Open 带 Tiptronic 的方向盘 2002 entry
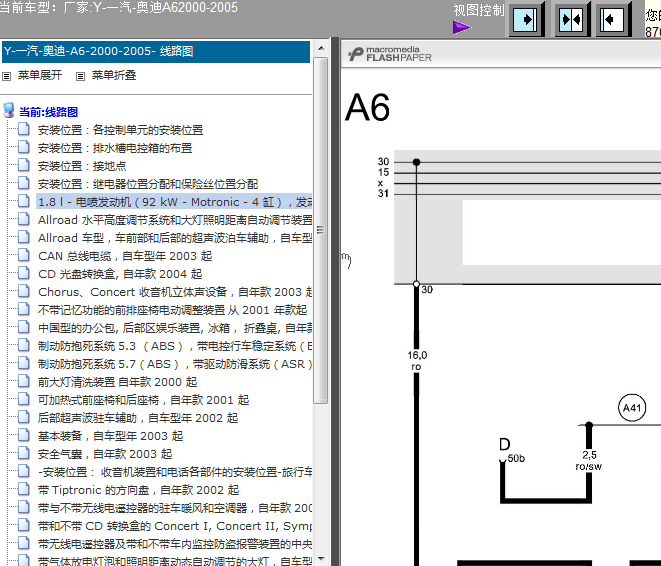 [x=138, y=490]
